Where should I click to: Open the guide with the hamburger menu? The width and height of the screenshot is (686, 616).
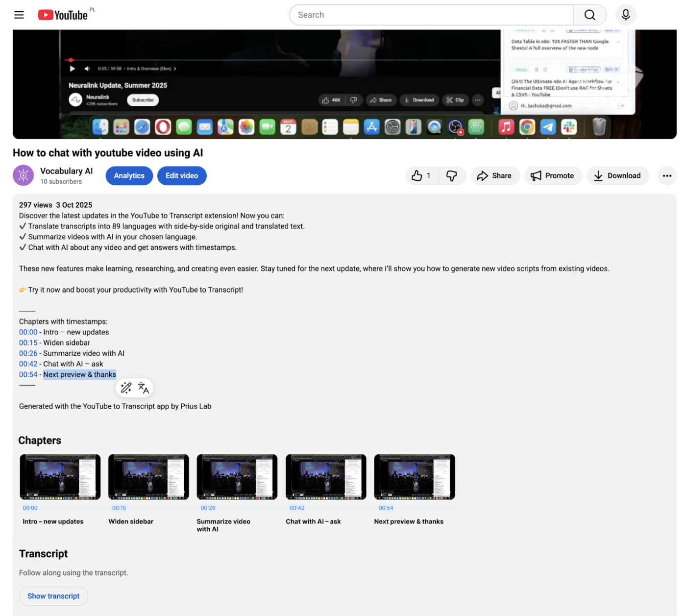coord(19,15)
